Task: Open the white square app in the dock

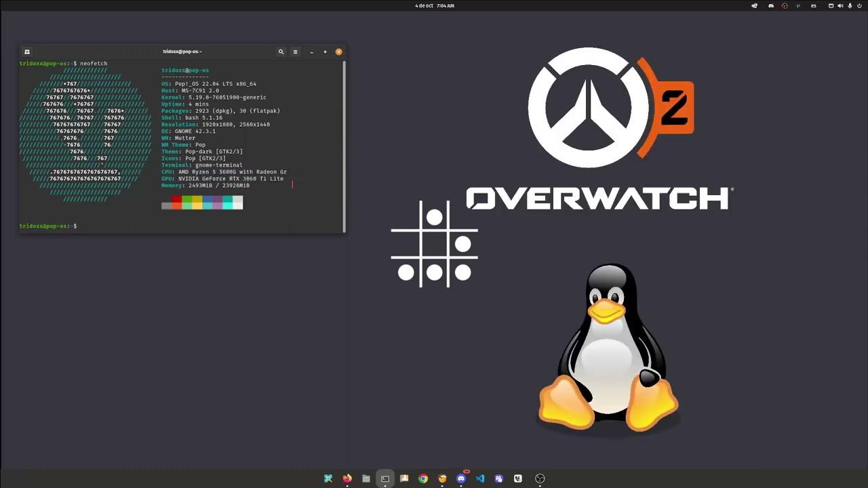Action: (518, 479)
